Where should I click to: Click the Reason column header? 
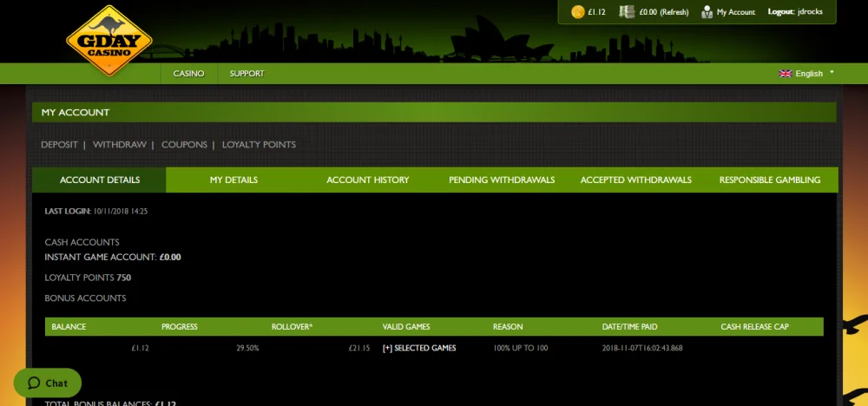pos(508,327)
